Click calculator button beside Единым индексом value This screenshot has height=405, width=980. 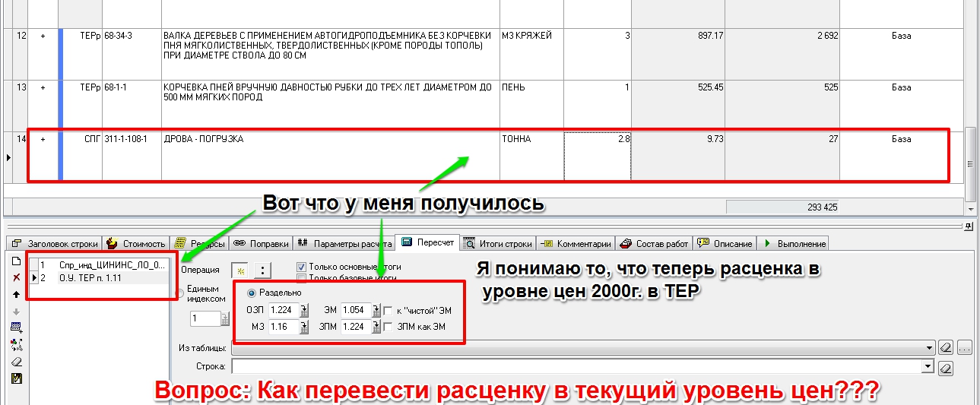click(224, 319)
